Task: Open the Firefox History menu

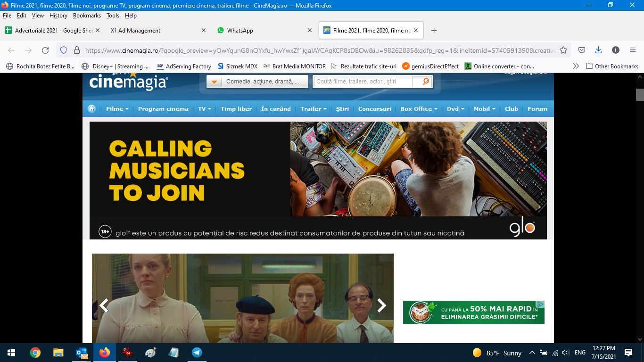Action: (58, 16)
